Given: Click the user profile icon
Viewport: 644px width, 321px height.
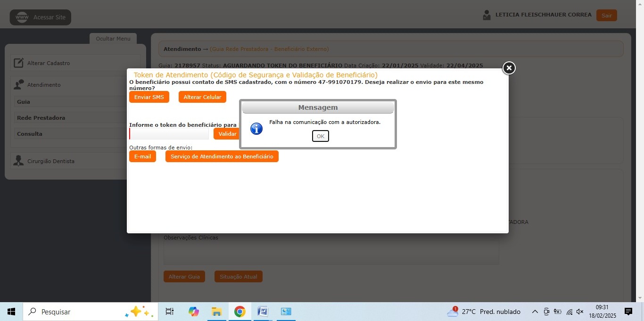Looking at the screenshot, I should tap(487, 15).
